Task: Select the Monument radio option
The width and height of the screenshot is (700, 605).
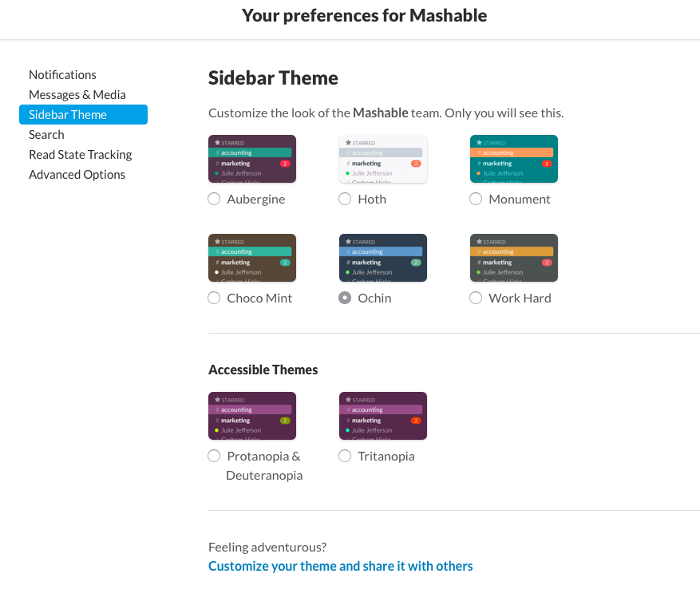Action: point(476,199)
